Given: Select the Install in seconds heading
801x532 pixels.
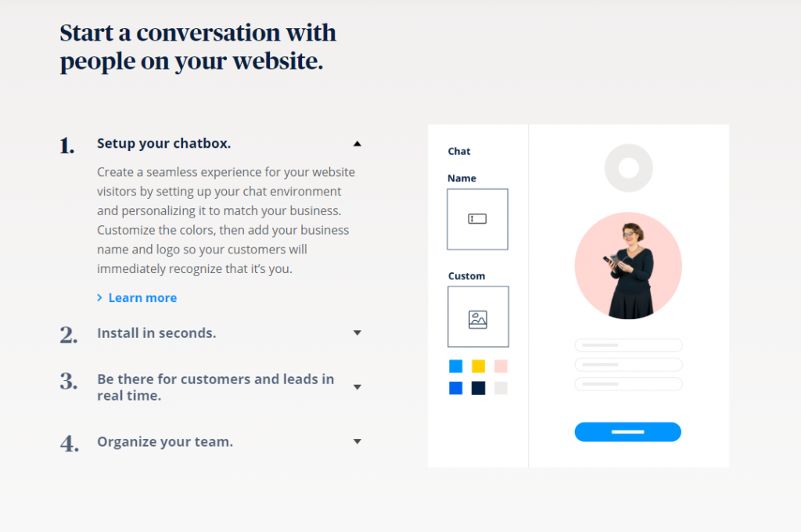Looking at the screenshot, I should (x=156, y=333).
